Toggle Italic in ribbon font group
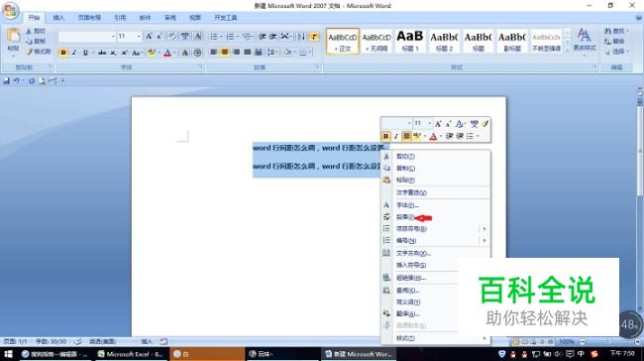Viewport: 644px width, 361px height. pos(74,53)
